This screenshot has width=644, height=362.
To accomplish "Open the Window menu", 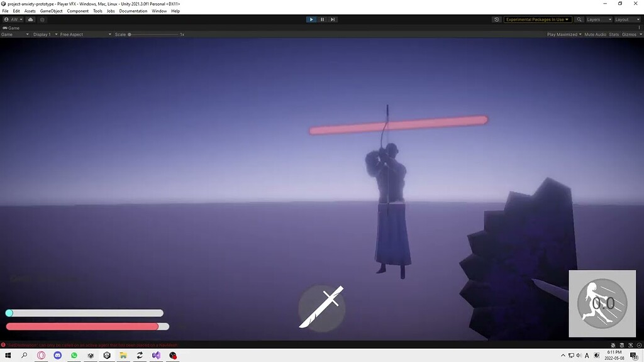I will 160,11.
